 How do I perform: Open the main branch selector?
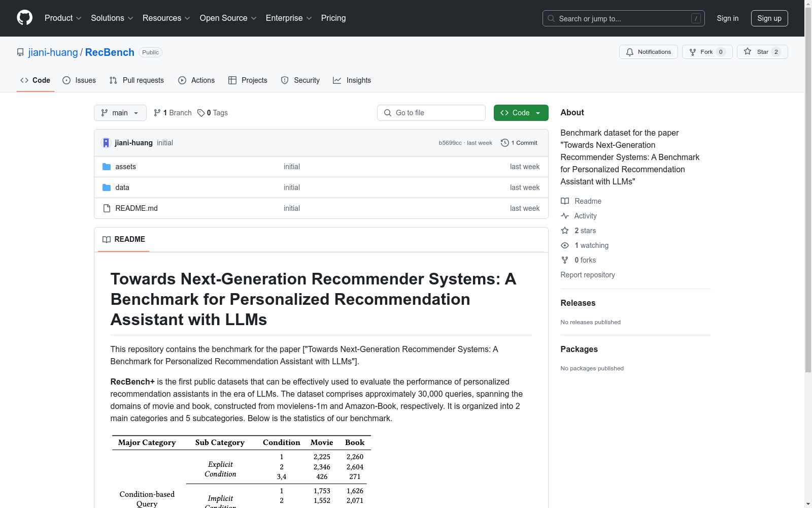click(120, 113)
